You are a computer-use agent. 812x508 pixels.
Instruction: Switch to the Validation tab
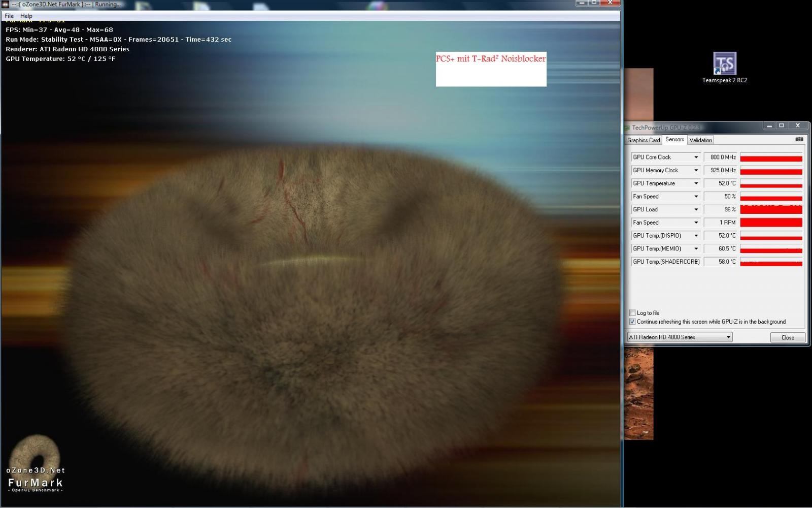coord(700,140)
